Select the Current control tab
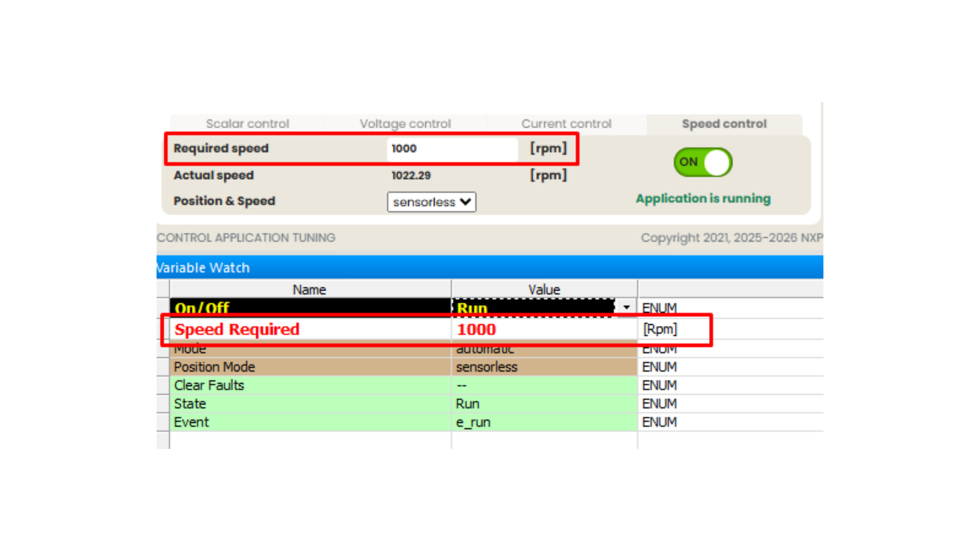Viewport: 980px width, 551px height. point(567,124)
